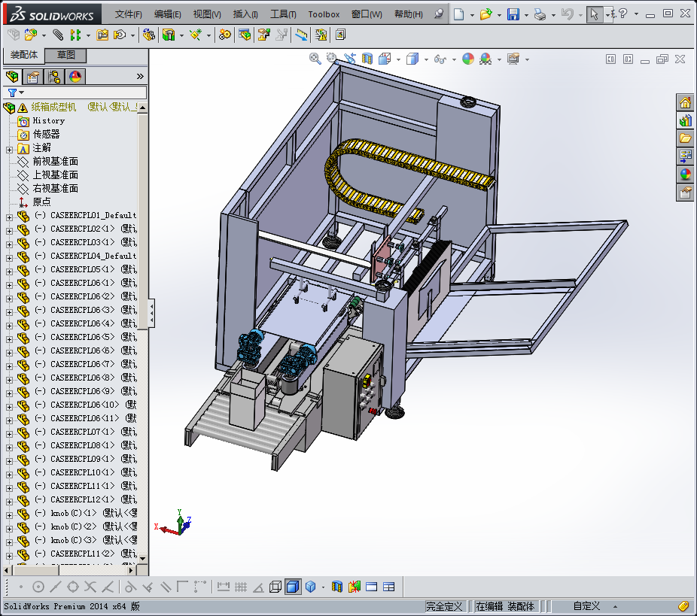Click the Zoom to Area icon
The height and width of the screenshot is (616, 697).
[332, 59]
